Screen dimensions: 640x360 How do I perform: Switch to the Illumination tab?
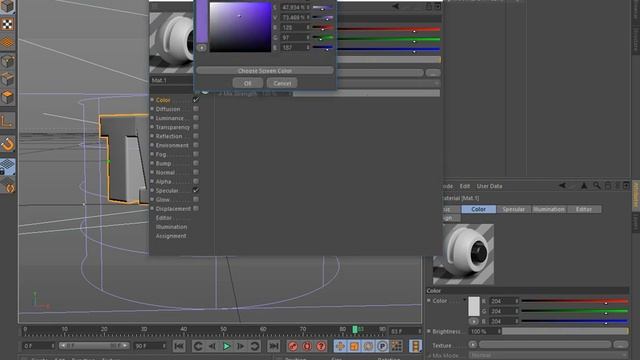click(x=549, y=209)
